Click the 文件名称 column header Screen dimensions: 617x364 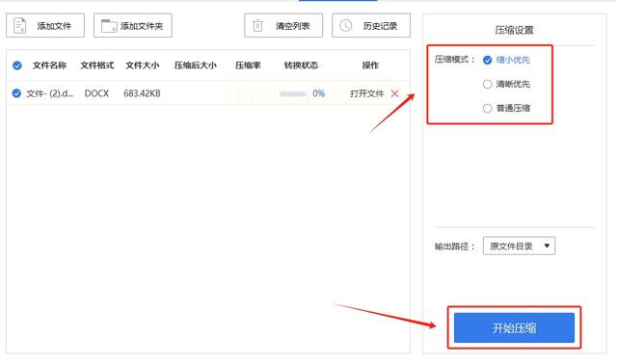tap(49, 65)
